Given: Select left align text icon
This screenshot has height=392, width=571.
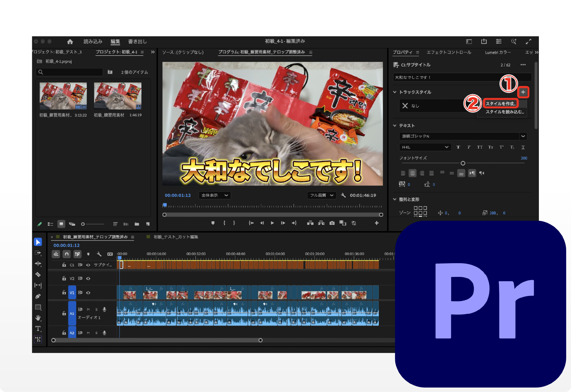Looking at the screenshot, I should 403,173.
